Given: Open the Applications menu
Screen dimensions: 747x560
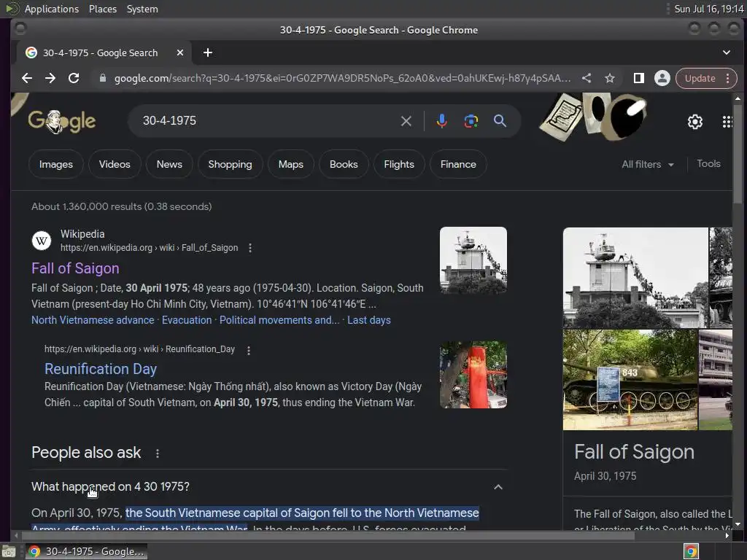Looking at the screenshot, I should pos(52,9).
